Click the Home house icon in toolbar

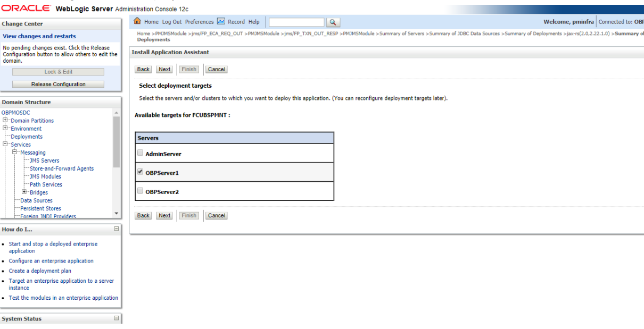point(137,21)
